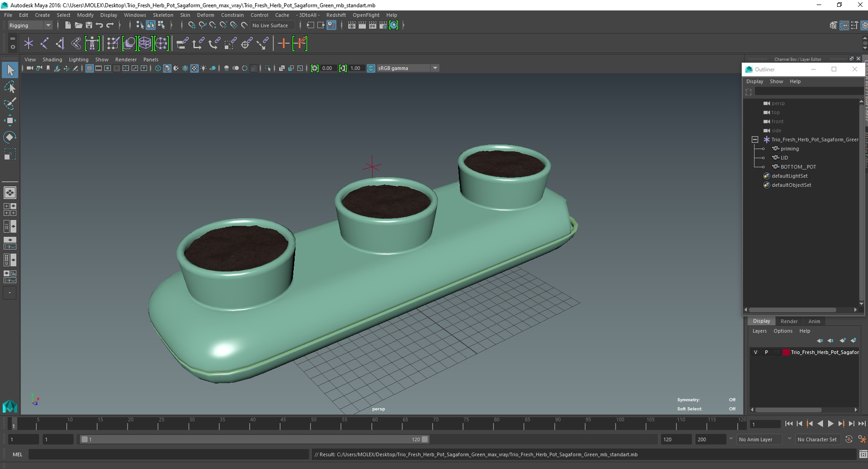Open Render Settings from the status line
The width and height of the screenshot is (868, 469).
[383, 25]
